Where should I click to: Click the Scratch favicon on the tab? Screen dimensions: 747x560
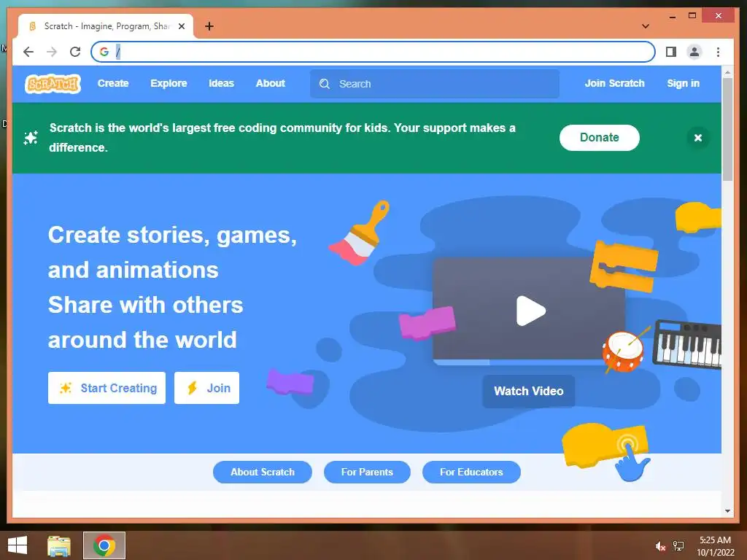click(32, 26)
